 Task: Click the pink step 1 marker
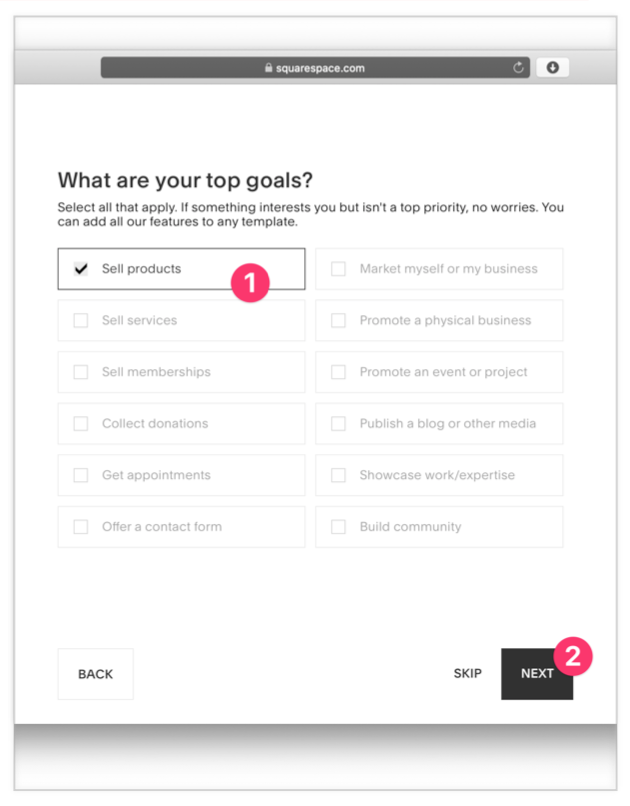point(251,283)
